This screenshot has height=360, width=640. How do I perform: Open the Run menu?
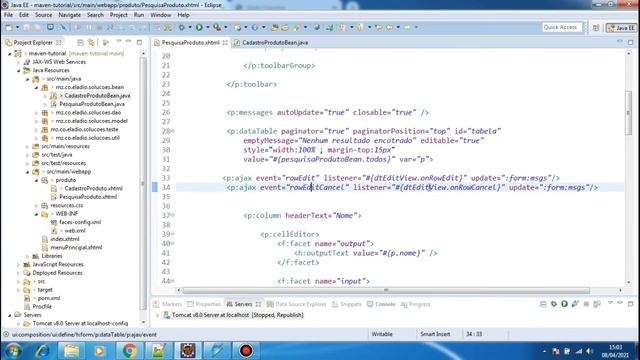139,15
